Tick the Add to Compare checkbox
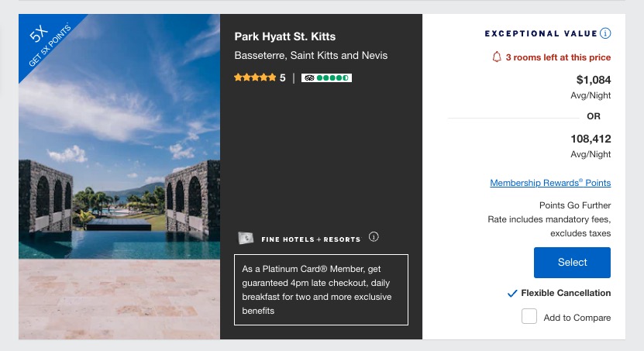Screen dimensions: 644x351 [x=529, y=316]
